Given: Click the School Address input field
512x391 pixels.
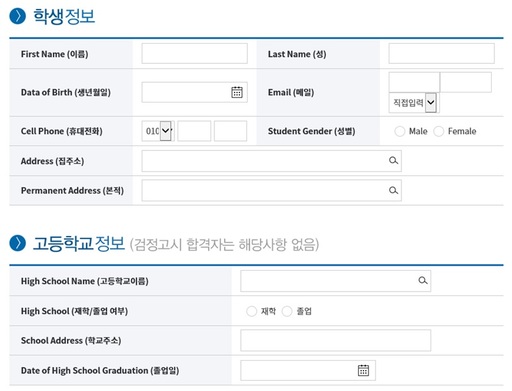Looking at the screenshot, I should coord(335,340).
